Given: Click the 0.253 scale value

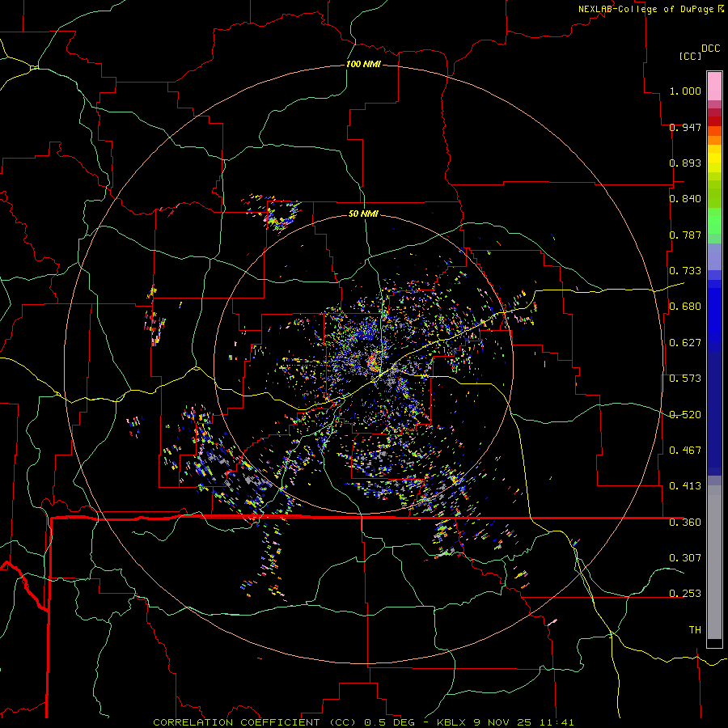Looking at the screenshot, I should (685, 594).
